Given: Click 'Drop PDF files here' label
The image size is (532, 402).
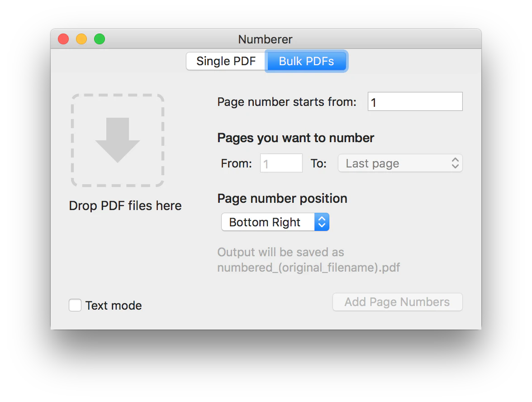Looking at the screenshot, I should (125, 206).
